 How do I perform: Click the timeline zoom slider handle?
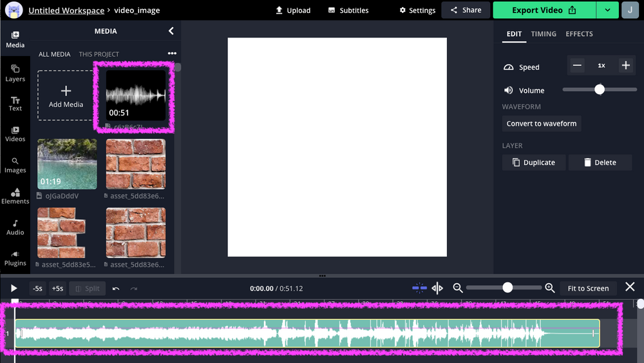pyautogui.click(x=507, y=288)
